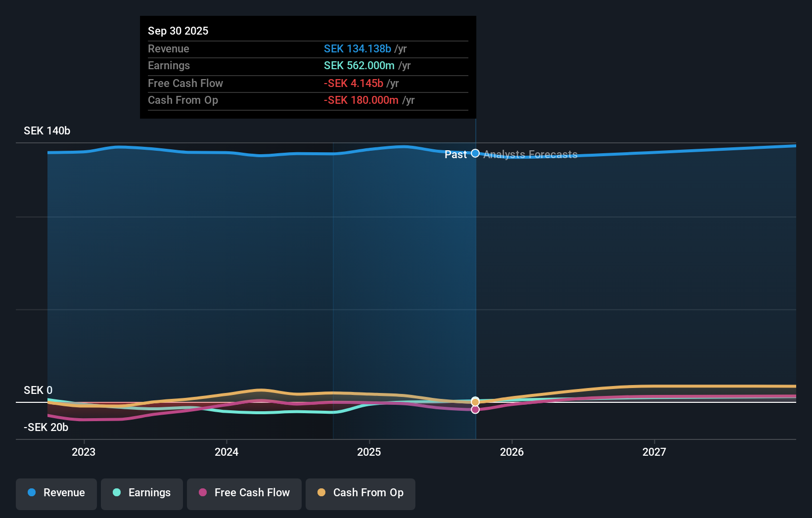This screenshot has height=518, width=812.
Task: Select the Revenue data point marker on the forecast divider
Action: (x=475, y=153)
